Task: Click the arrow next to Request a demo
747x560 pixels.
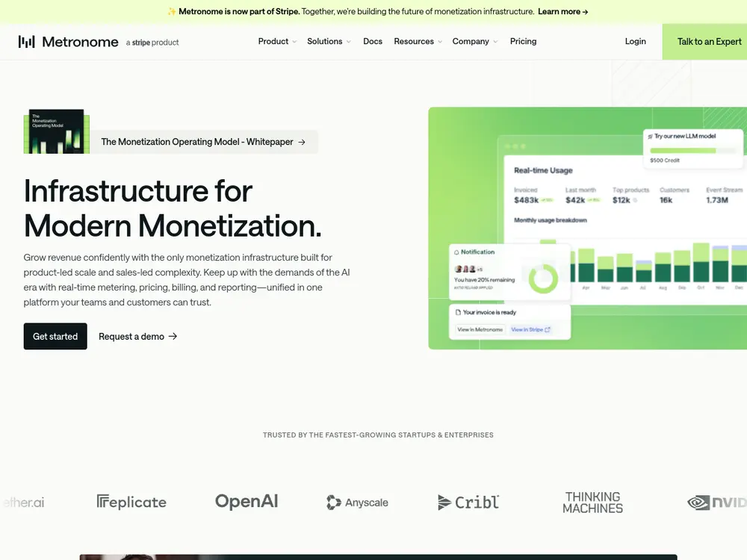Action: pos(173,336)
